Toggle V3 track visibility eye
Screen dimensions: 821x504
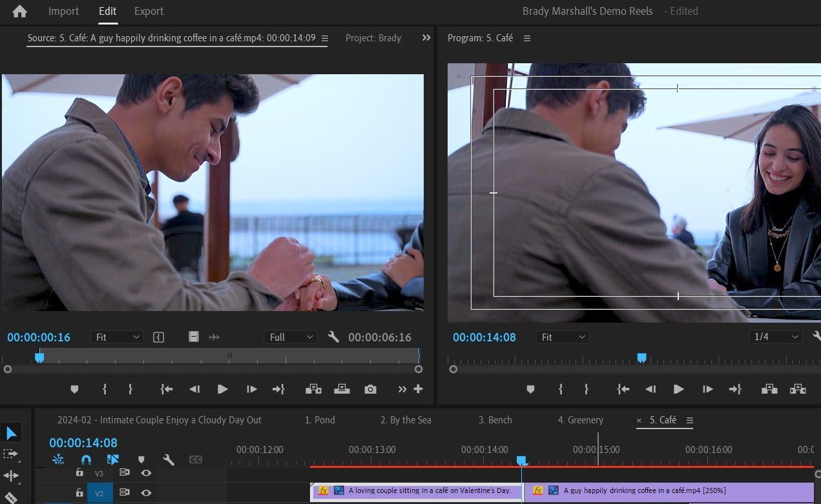(147, 473)
